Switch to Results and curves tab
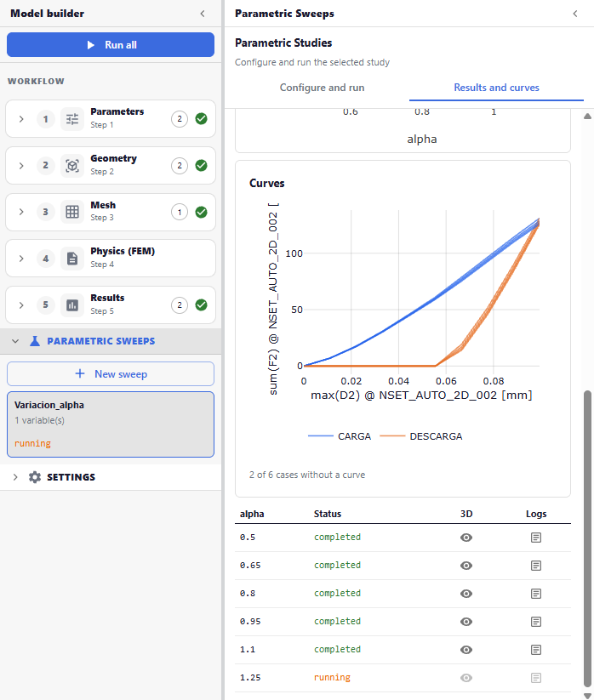The image size is (594, 700). click(496, 88)
